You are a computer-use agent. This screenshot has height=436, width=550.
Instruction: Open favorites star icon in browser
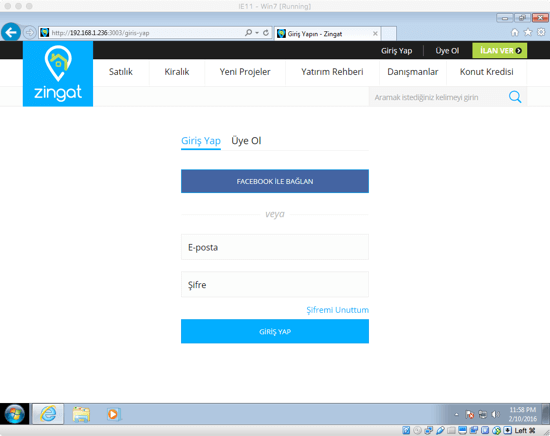click(x=528, y=32)
